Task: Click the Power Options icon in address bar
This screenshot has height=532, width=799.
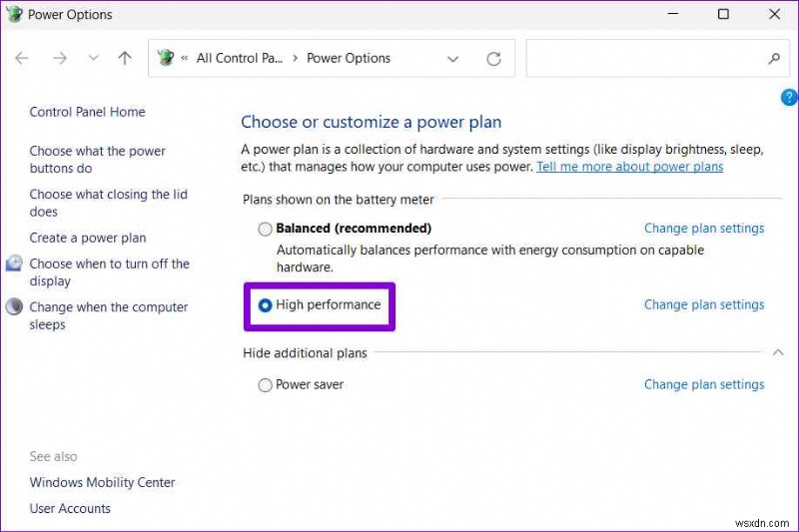Action: point(165,58)
